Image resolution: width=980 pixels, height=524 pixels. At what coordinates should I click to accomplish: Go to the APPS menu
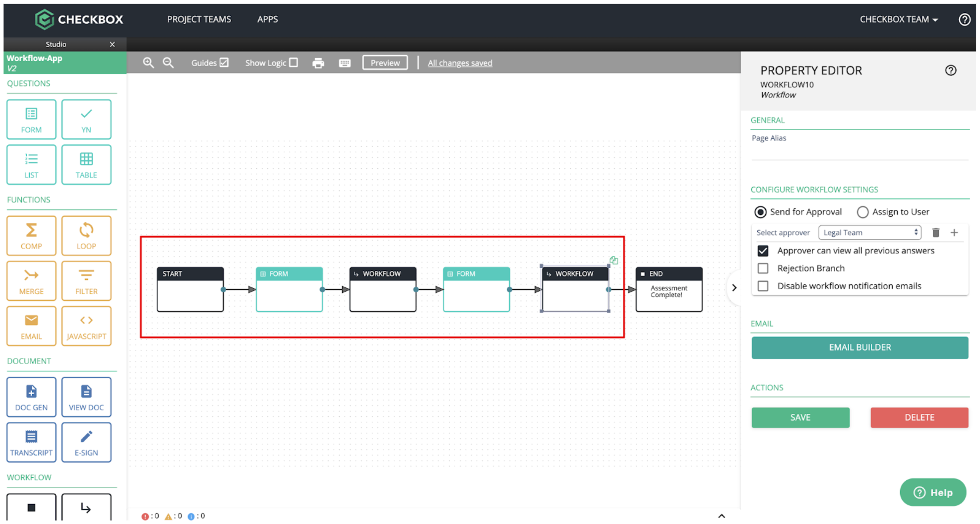[268, 19]
